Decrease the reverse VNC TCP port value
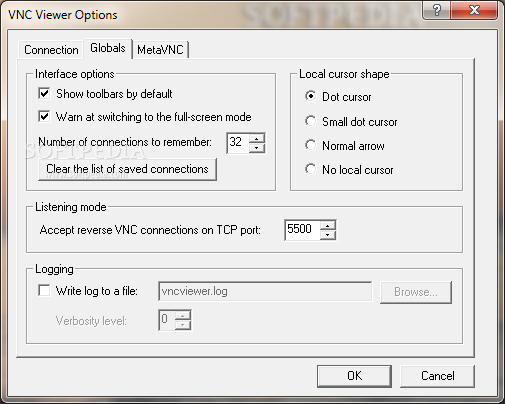The width and height of the screenshot is (505, 404). click(328, 235)
